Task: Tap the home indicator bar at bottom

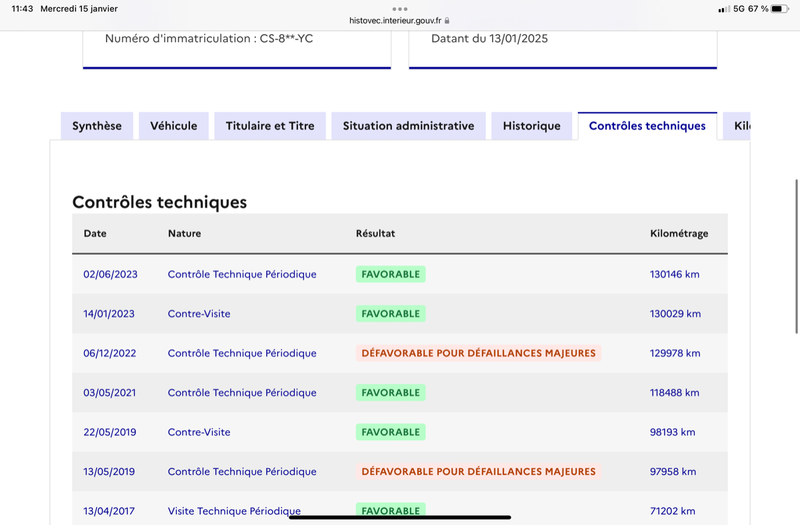Action: pyautogui.click(x=400, y=517)
